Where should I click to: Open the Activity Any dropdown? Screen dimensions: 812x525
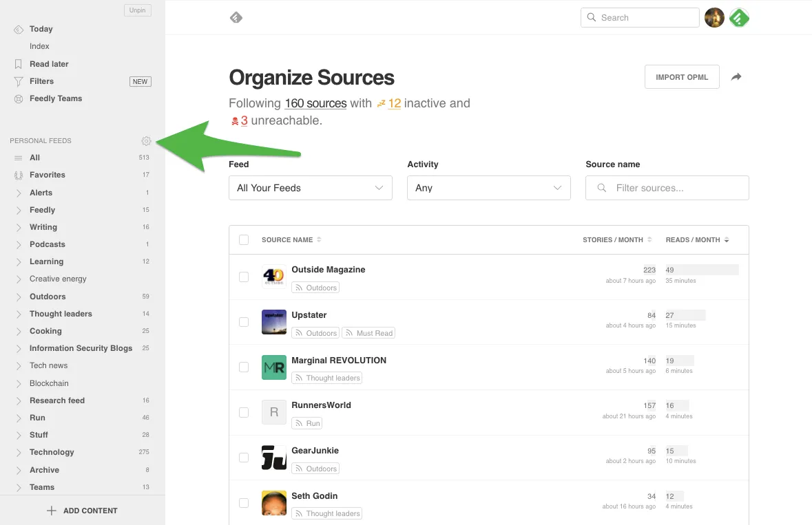[488, 188]
